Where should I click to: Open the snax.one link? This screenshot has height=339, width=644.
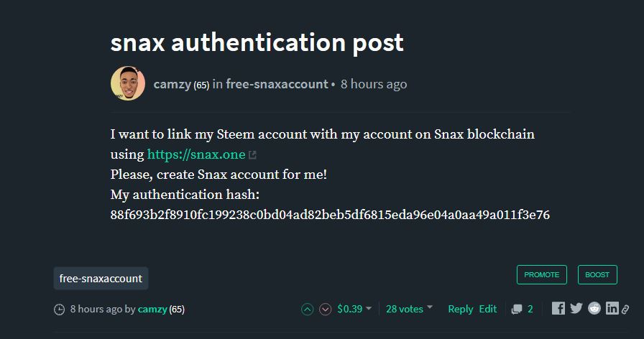196,154
